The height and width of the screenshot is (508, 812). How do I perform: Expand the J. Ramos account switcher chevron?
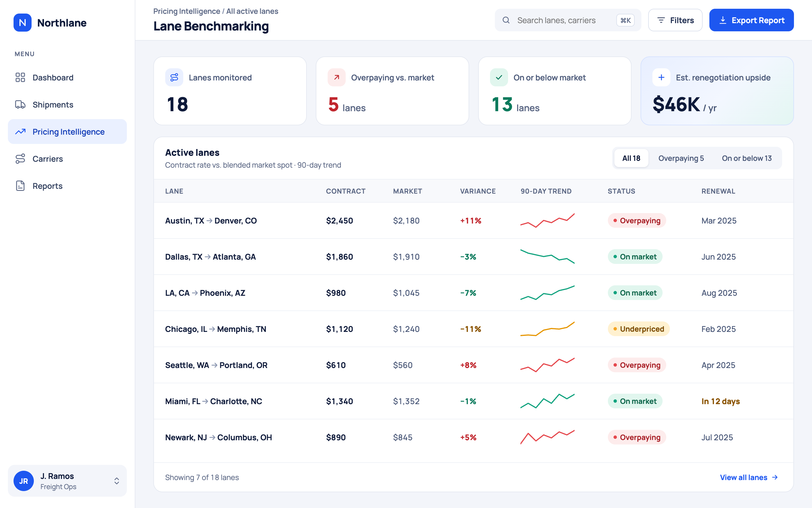click(x=116, y=481)
